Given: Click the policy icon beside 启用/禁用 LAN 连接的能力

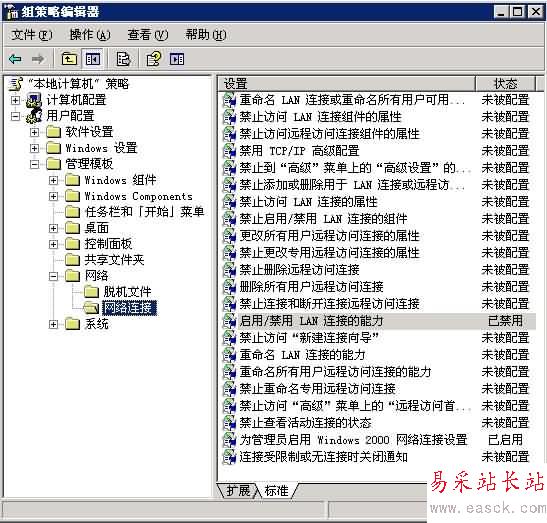Looking at the screenshot, I should pyautogui.click(x=230, y=321).
